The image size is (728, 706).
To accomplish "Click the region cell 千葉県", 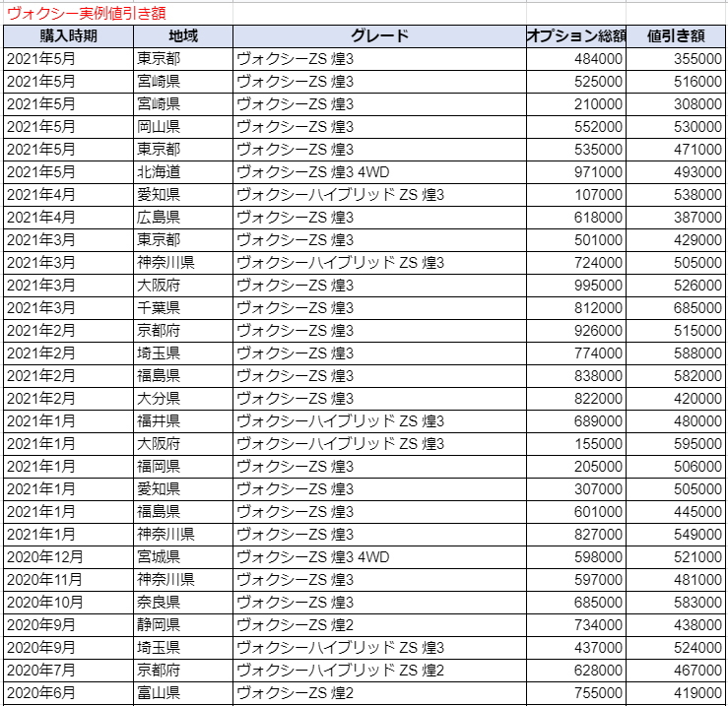I will 183,308.
